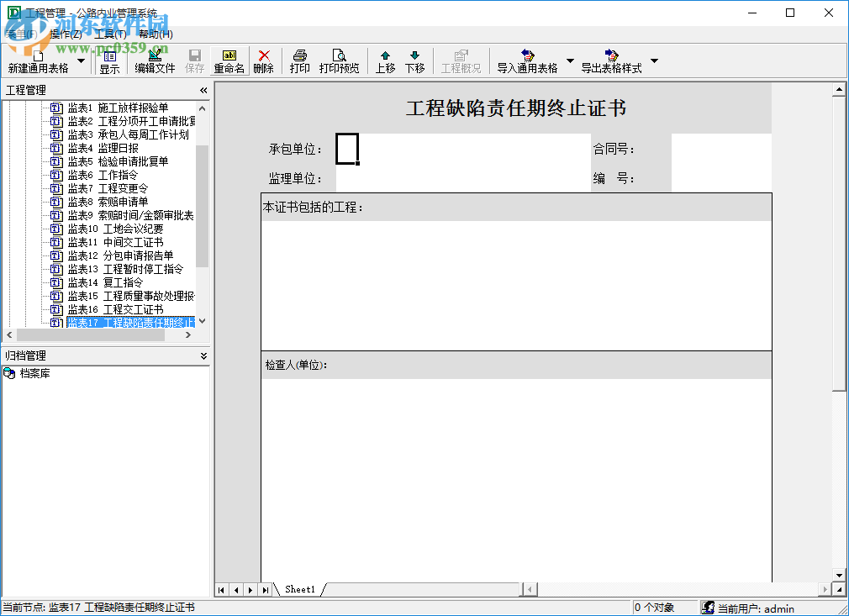Click the 上移 move up arrow icon
Viewport: 849px width, 616px height.
[384, 61]
